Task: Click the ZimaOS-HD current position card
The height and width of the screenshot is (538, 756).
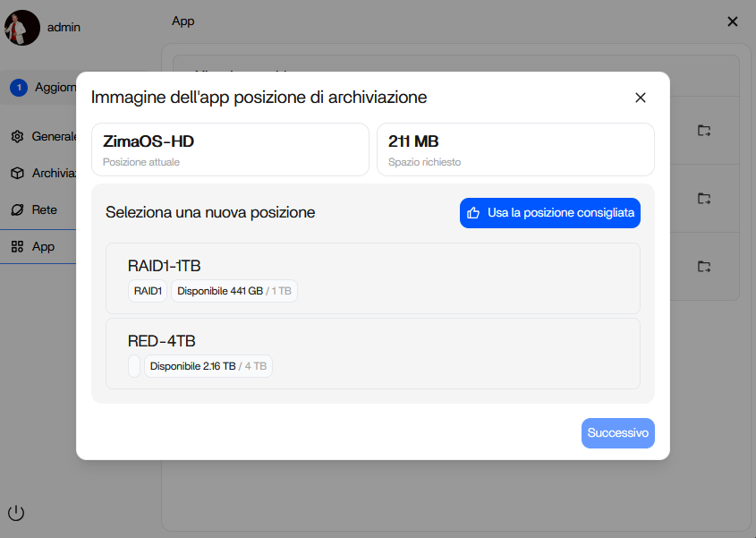Action: pyautogui.click(x=230, y=149)
